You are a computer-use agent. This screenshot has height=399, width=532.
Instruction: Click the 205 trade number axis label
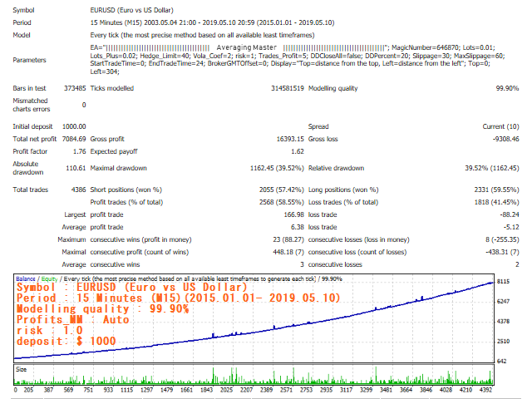pos(28,390)
